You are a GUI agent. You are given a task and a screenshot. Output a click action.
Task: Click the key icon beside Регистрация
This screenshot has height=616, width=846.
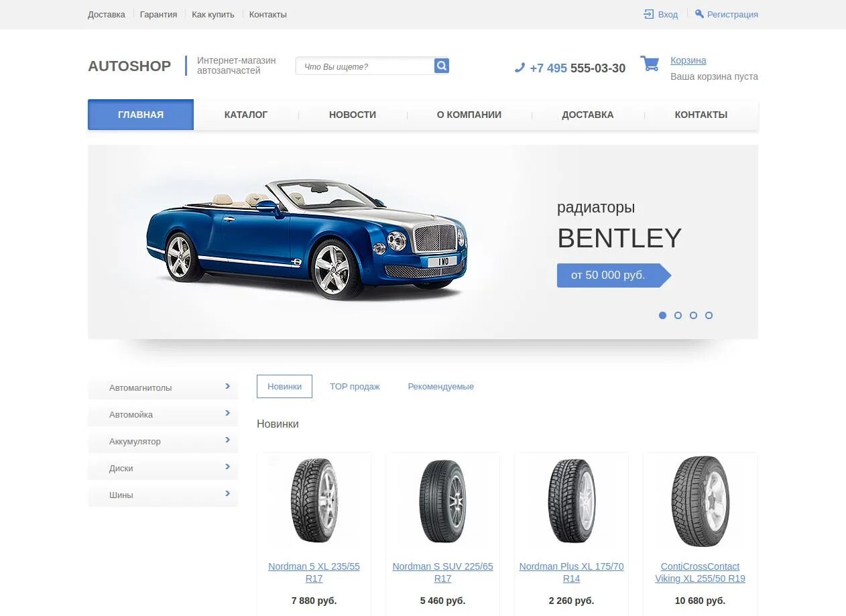[x=699, y=14]
